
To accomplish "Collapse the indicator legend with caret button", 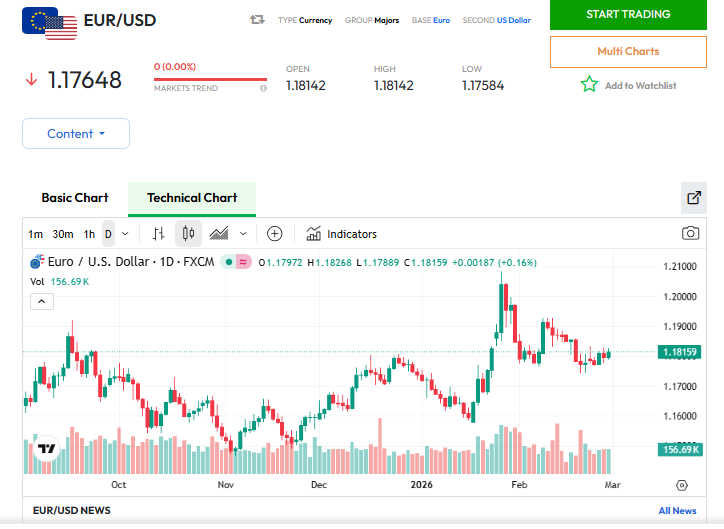I will (43, 301).
